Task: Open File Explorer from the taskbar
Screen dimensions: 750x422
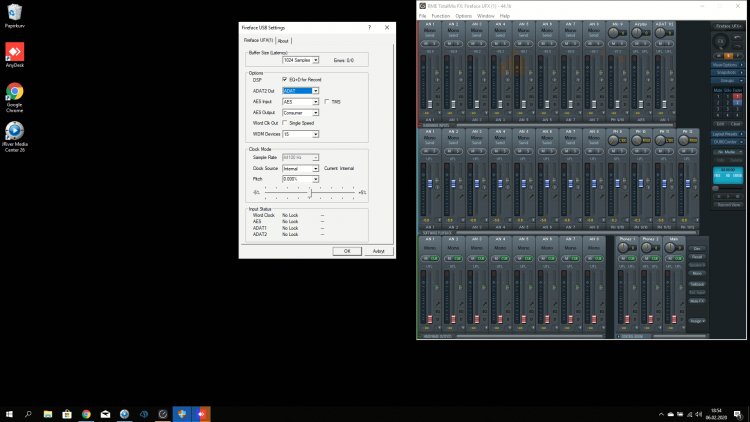Action: pos(48,414)
